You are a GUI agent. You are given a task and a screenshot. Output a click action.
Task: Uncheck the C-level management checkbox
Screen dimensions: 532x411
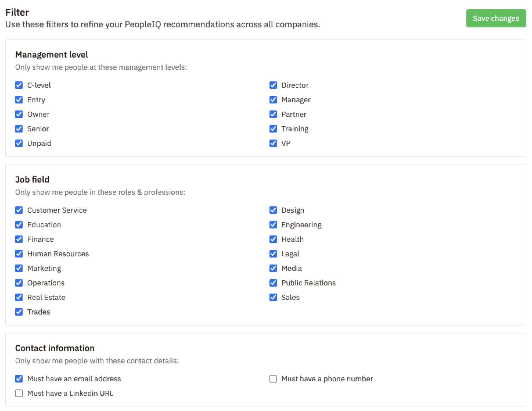coord(19,85)
